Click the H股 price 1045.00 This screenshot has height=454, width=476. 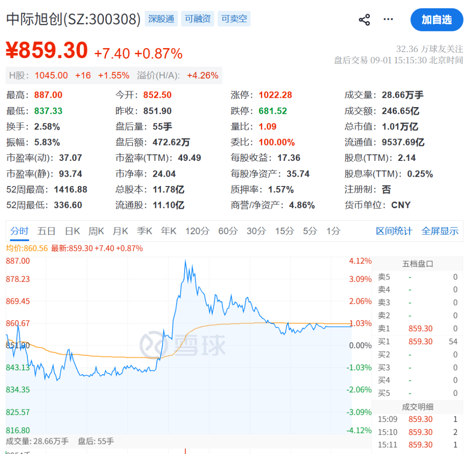pos(51,75)
